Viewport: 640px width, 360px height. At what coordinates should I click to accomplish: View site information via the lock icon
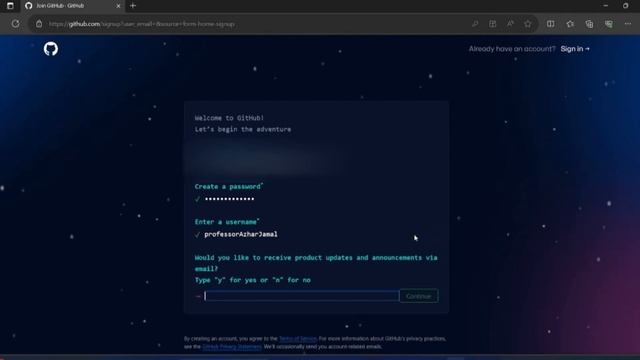pos(39,24)
